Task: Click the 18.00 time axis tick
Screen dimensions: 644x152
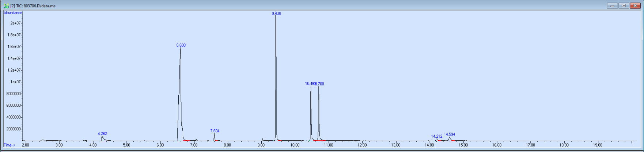Action: click(564, 145)
